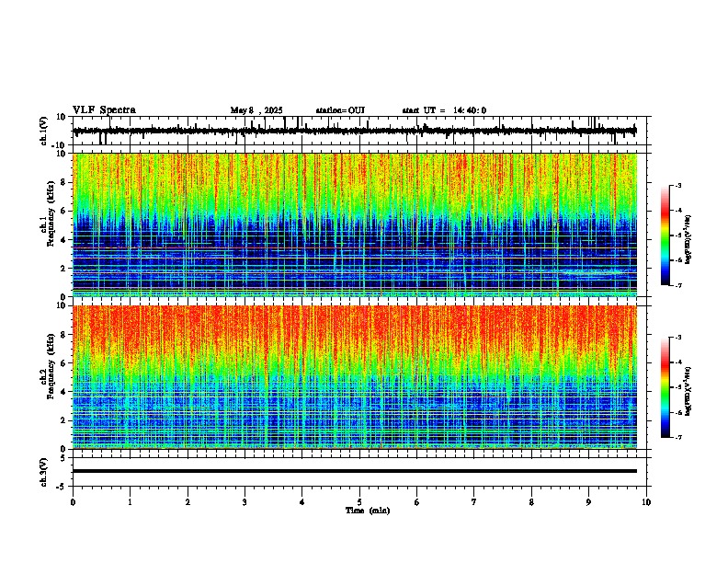Click the time axis tick label '8'

(531, 502)
